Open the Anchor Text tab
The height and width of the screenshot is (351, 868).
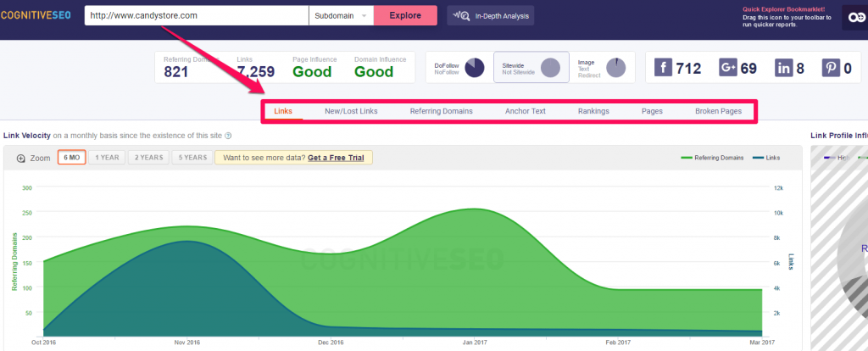[526, 111]
